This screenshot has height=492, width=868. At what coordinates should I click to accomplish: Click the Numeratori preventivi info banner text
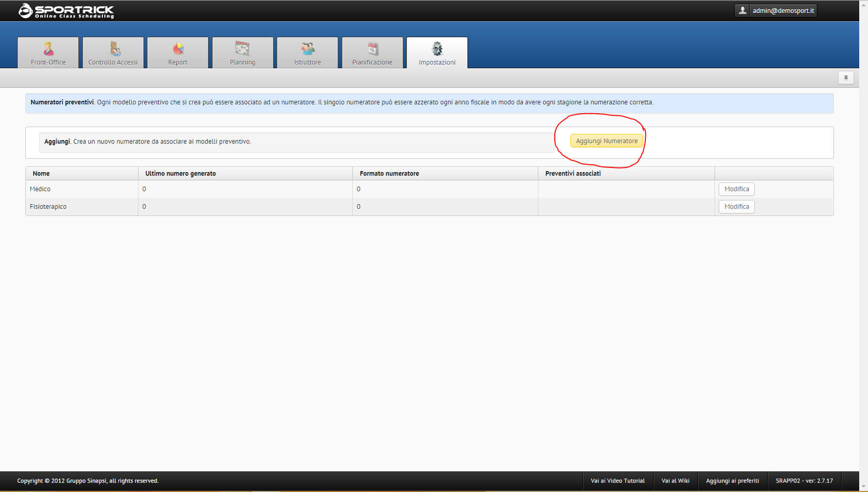tap(342, 102)
